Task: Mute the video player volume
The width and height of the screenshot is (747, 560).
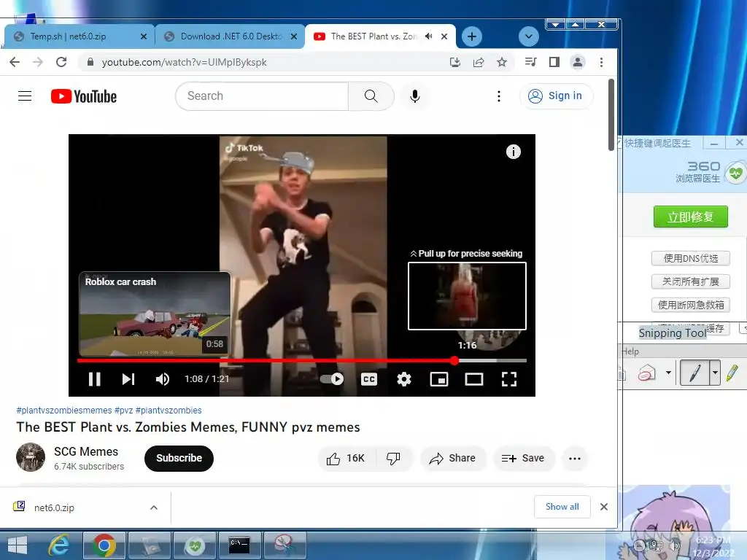Action: click(x=163, y=379)
